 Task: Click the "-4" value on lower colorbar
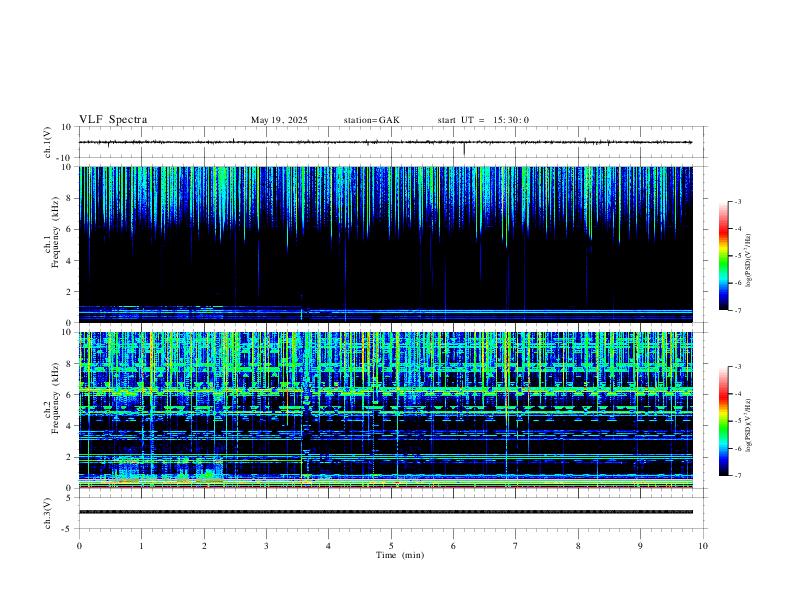click(x=737, y=394)
